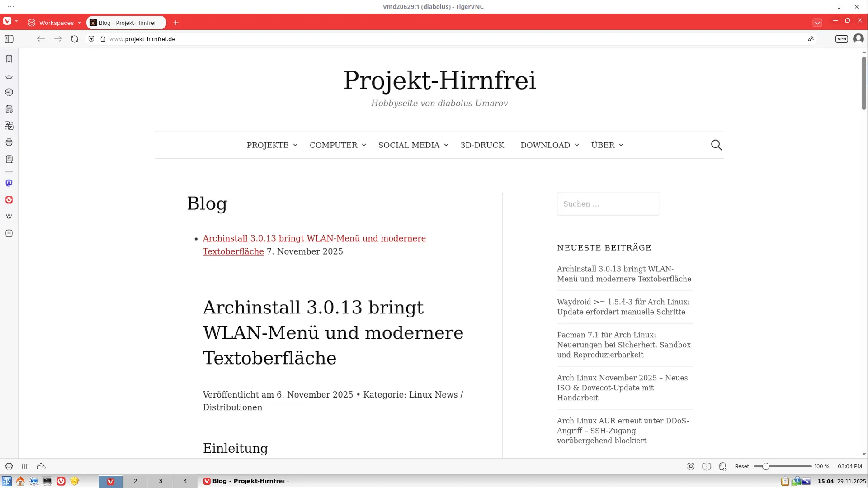Screen dimensions: 868x488
Task: Expand the PROJEKTE menu chevron
Action: pos(295,145)
